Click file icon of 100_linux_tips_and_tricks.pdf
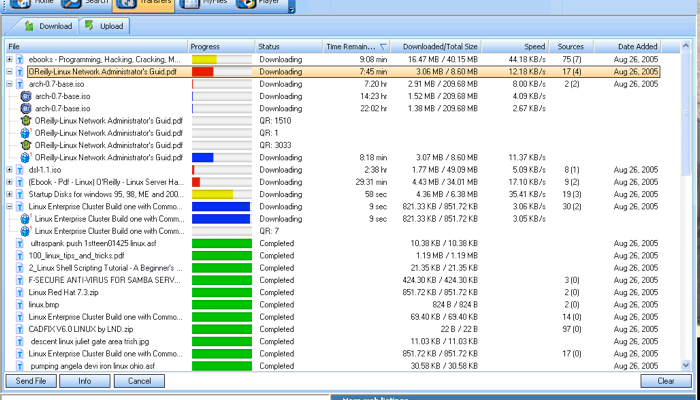 20,256
